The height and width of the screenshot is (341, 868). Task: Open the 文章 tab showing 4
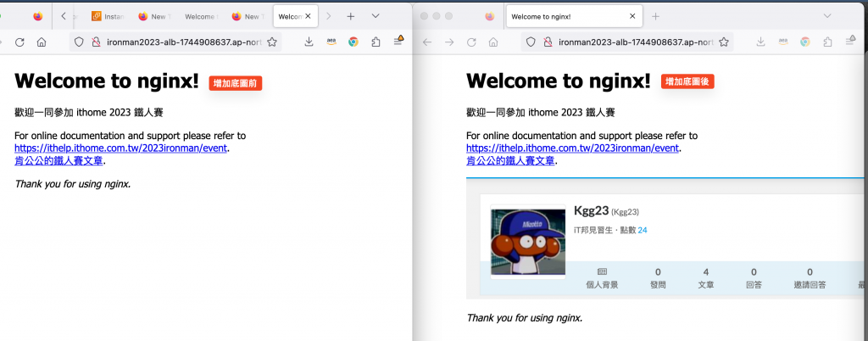pyautogui.click(x=706, y=278)
